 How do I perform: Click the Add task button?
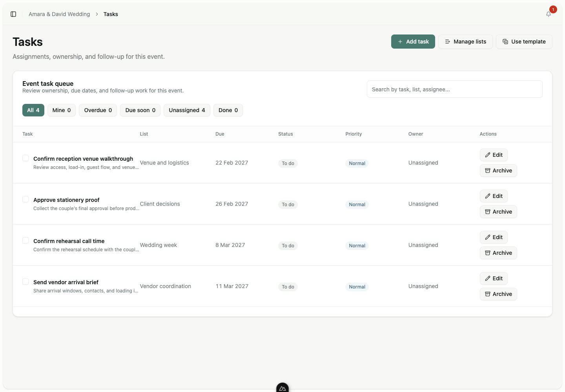coord(413,42)
